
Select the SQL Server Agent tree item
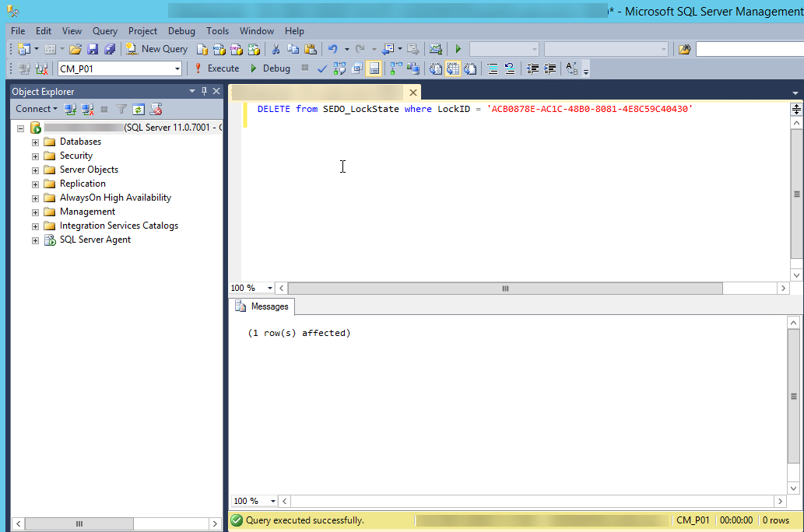pyautogui.click(x=96, y=239)
